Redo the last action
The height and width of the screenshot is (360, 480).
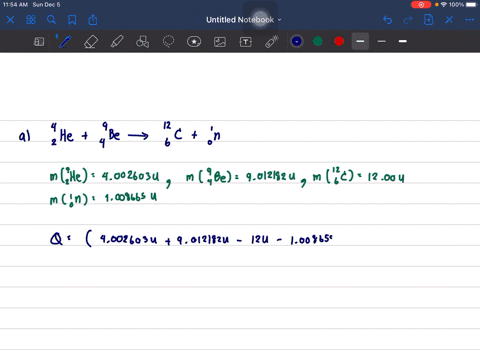pos(408,20)
